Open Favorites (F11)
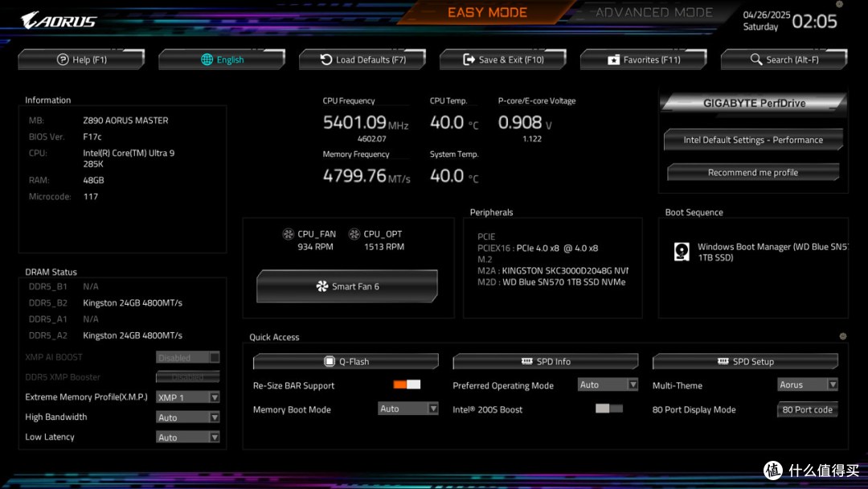 644,60
